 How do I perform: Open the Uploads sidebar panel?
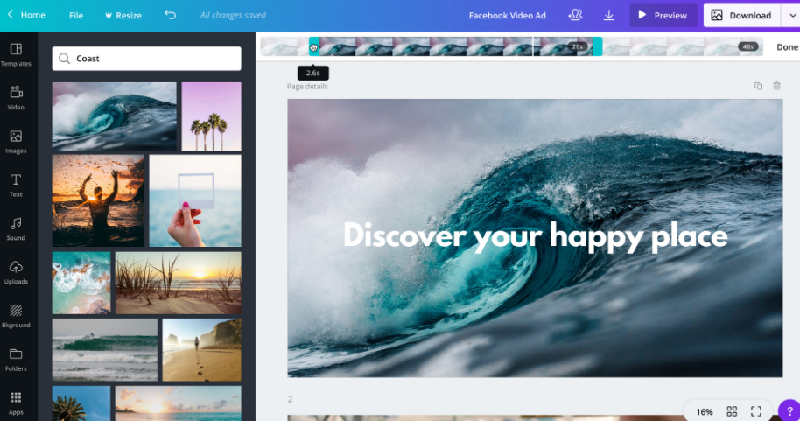[16, 272]
